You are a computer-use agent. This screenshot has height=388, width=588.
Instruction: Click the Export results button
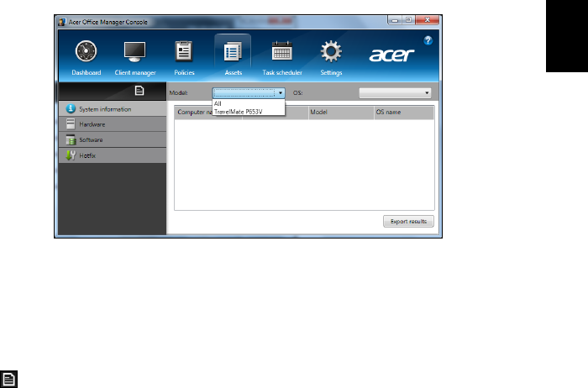pyautogui.click(x=408, y=221)
